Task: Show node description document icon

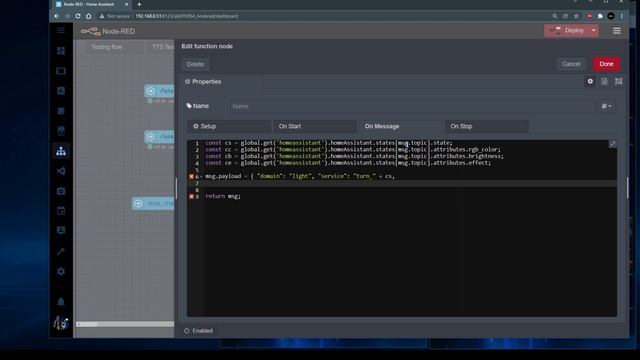Action: [x=604, y=82]
